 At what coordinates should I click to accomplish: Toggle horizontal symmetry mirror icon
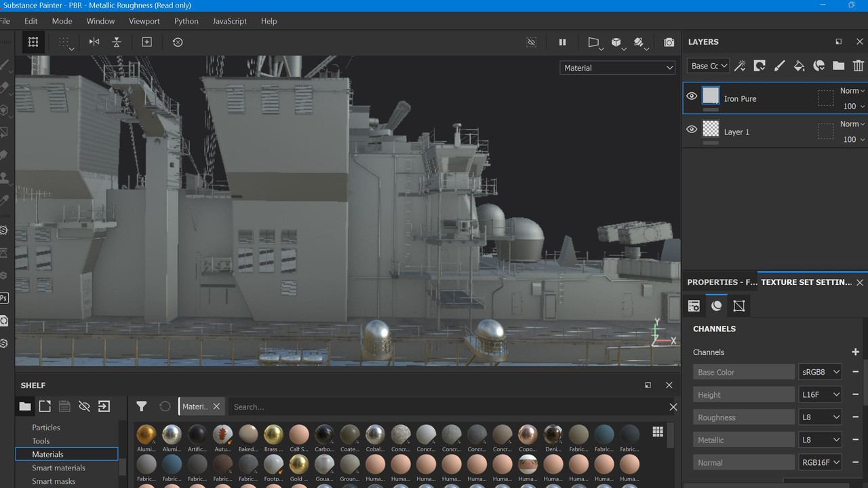94,42
